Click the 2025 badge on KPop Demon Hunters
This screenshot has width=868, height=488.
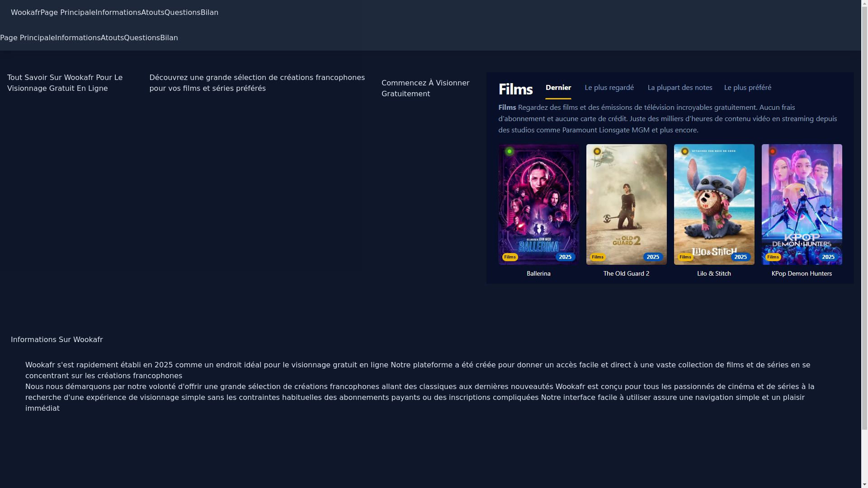[829, 257]
